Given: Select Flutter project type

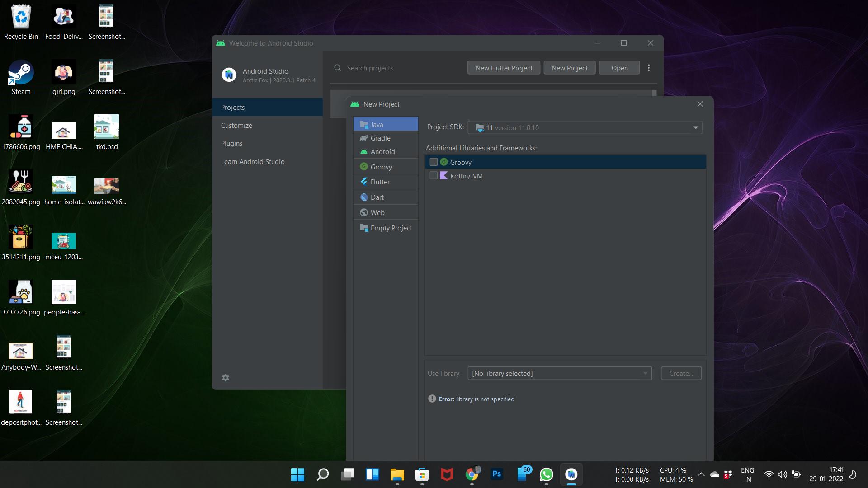Looking at the screenshot, I should (380, 182).
